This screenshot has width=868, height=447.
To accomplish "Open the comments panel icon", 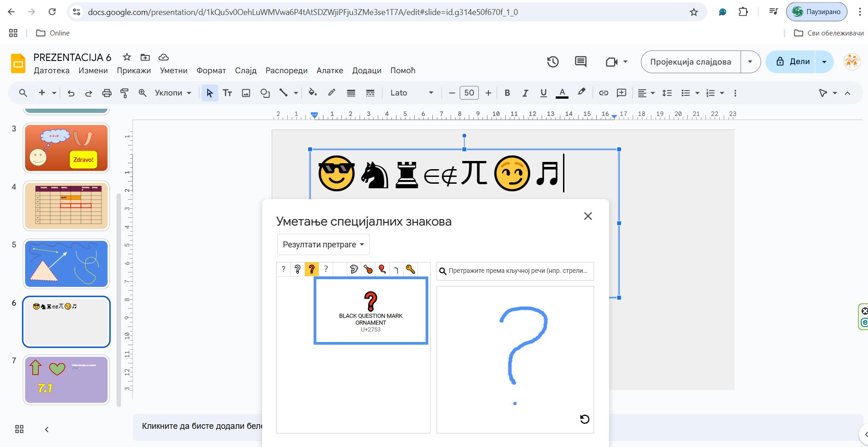I will [580, 62].
